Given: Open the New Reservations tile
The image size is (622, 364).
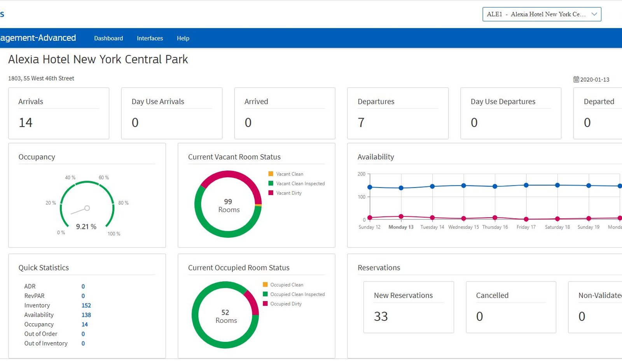Looking at the screenshot, I should tap(409, 307).
